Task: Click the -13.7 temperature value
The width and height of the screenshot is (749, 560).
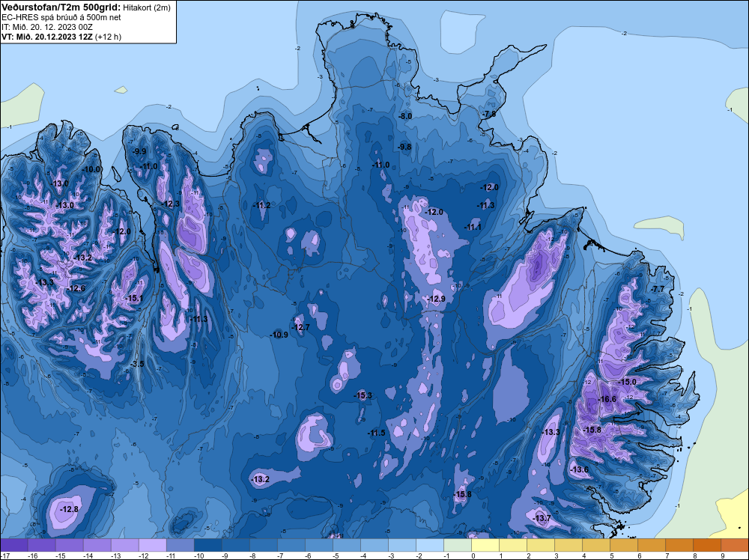Action: click(542, 519)
